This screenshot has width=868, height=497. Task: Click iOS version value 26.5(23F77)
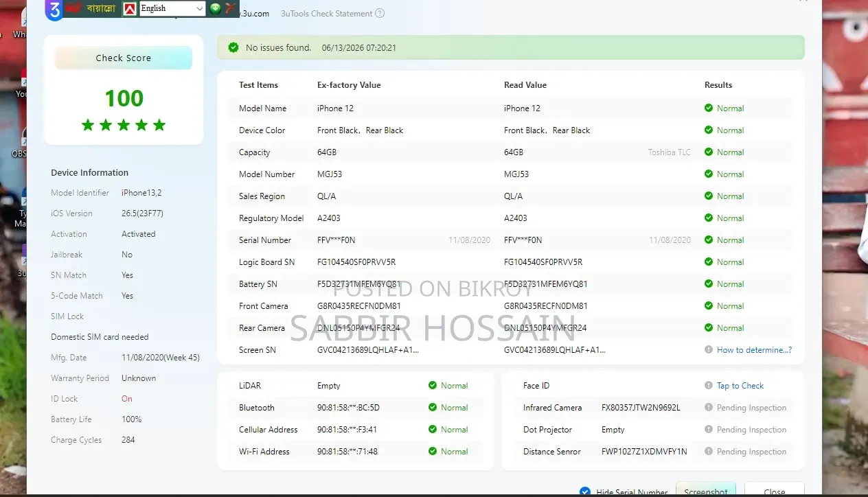142,213
